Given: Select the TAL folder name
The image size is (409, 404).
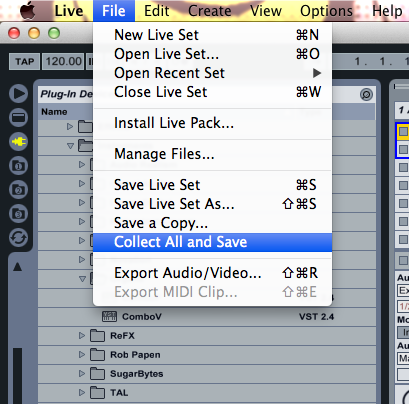Looking at the screenshot, I should coord(119,393).
